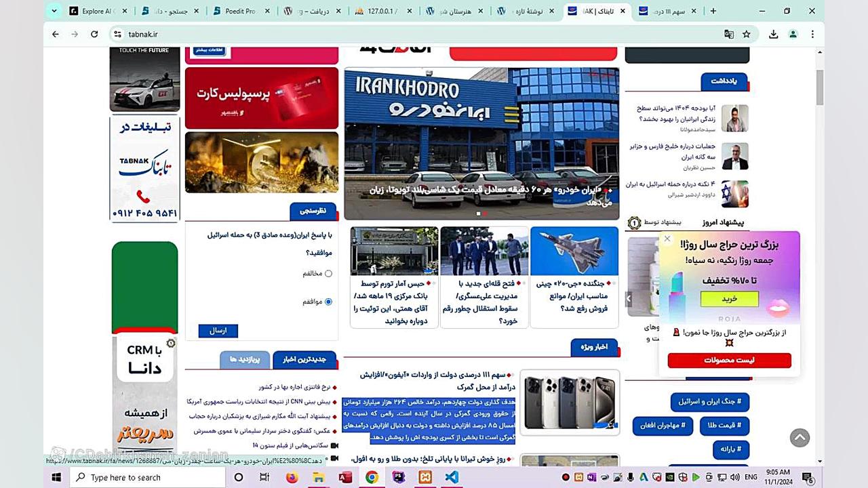This screenshot has height=488, width=868.
Task: Open a new browser tab with plus
Action: pyautogui.click(x=713, y=11)
